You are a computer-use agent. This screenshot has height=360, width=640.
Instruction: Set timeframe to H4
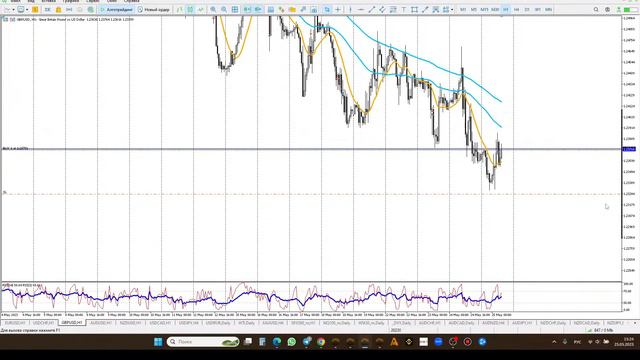tap(516, 9)
